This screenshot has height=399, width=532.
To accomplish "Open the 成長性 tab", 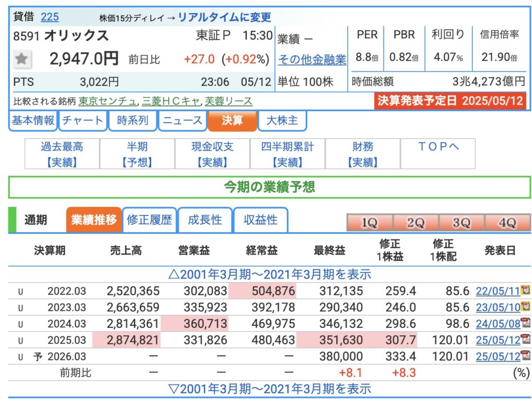I will [205, 220].
